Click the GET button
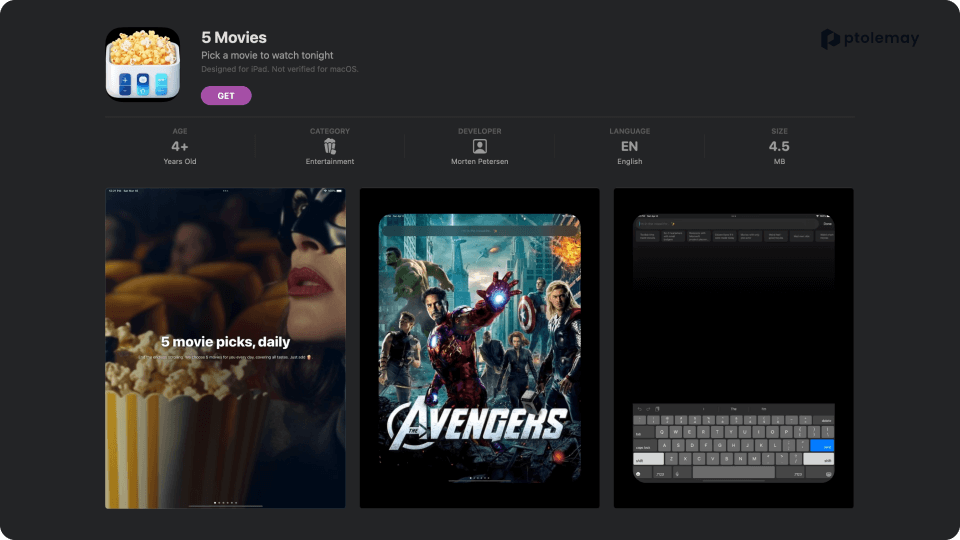960x540 pixels. (x=226, y=96)
